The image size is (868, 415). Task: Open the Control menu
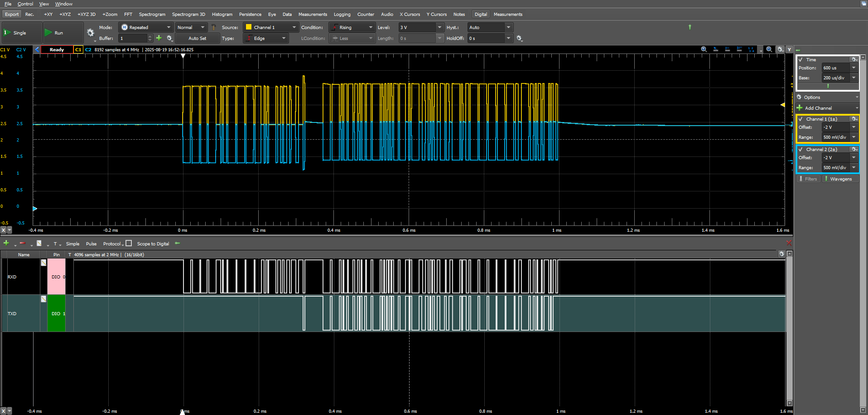coord(25,4)
